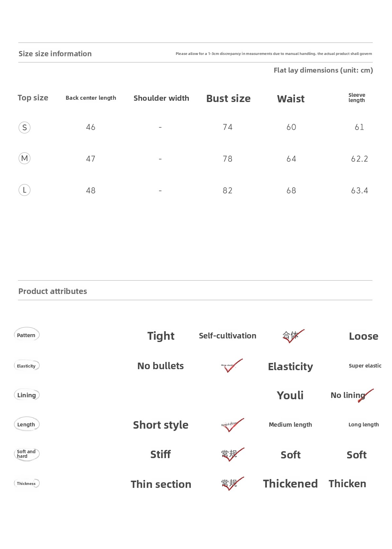Click the Product attributes section heading
392x549 pixels.
[x=53, y=291]
